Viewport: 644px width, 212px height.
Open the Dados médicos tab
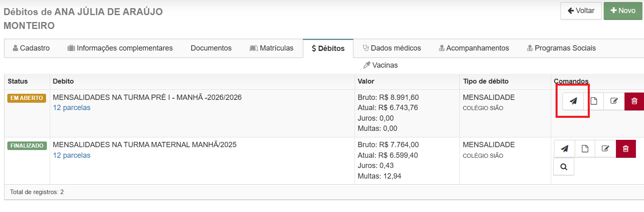click(392, 48)
